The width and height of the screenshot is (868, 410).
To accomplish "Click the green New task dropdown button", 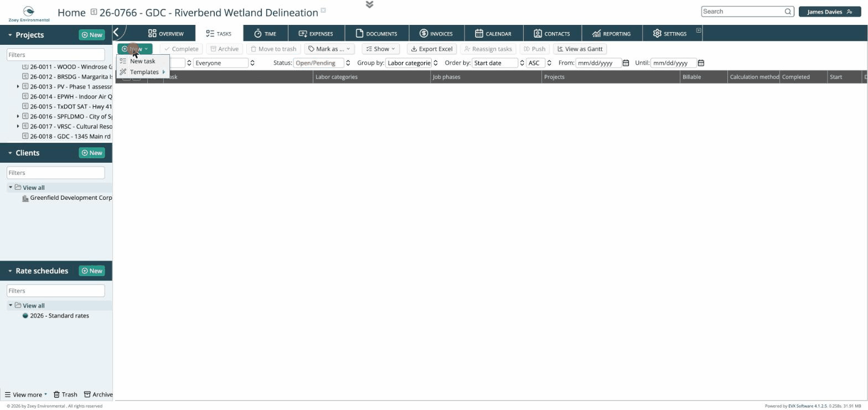I will click(135, 49).
